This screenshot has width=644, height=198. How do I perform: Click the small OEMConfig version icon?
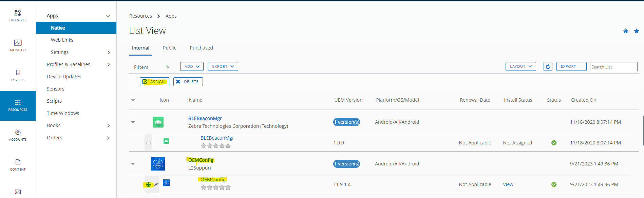(x=166, y=183)
